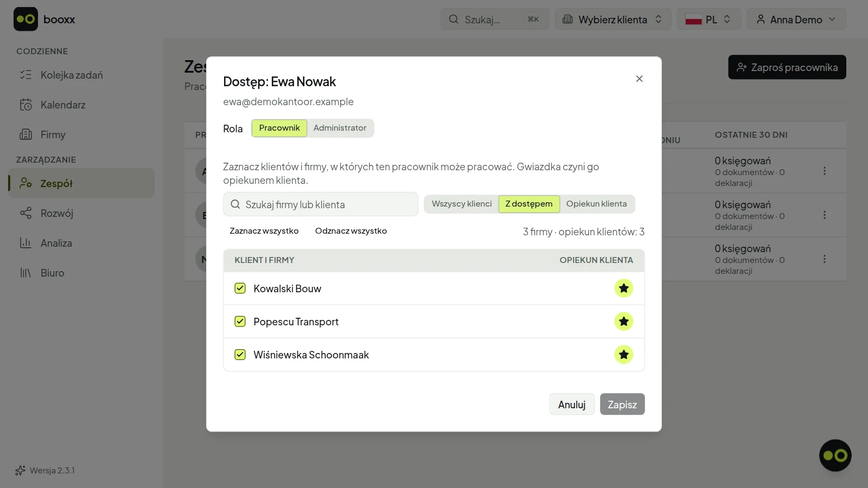Click Wersja 2.3.1 sparkle icon
Screen dimensions: 868x488
point(20,470)
